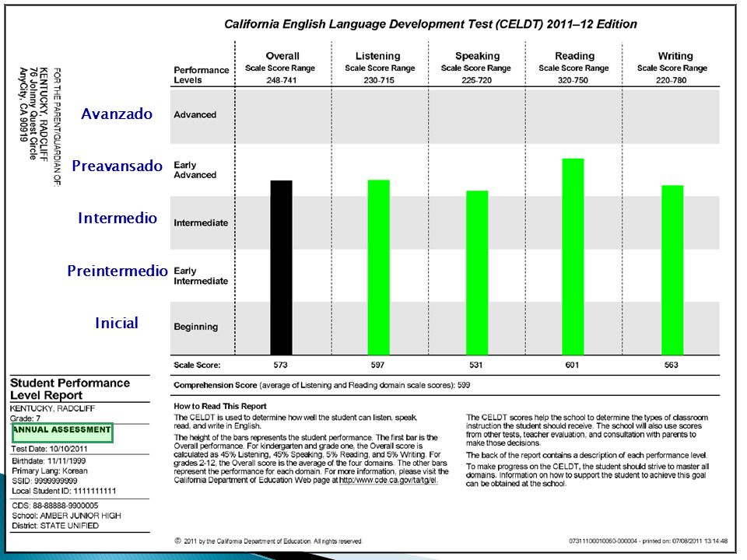Click the 'Early Advanced' performance level label
This screenshot has height=560, width=747.
pos(195,170)
